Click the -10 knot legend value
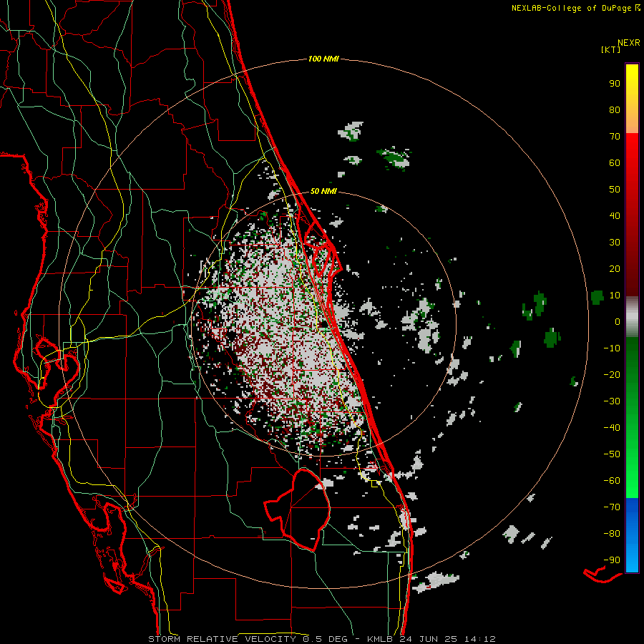The image size is (644, 644). (612, 348)
